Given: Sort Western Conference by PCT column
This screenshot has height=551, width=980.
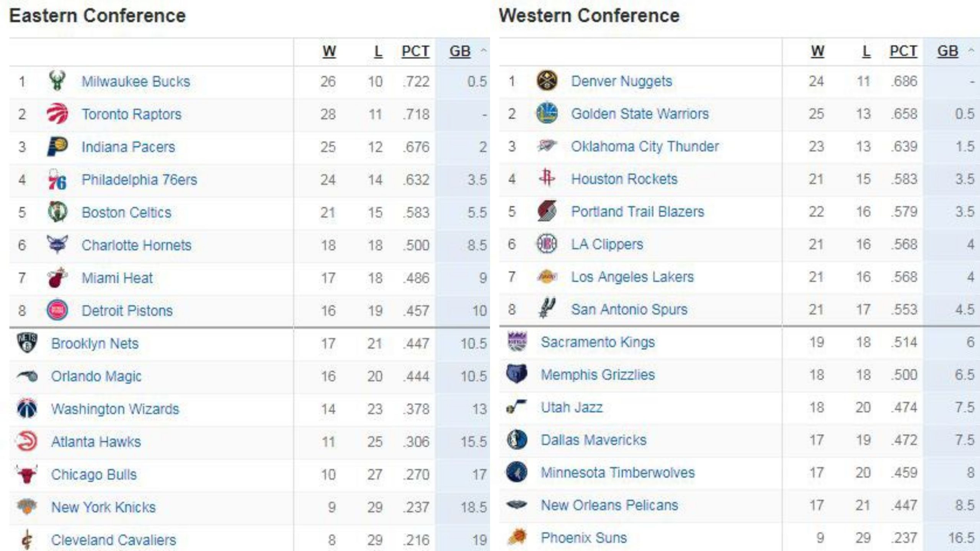Looking at the screenshot, I should tap(903, 51).
